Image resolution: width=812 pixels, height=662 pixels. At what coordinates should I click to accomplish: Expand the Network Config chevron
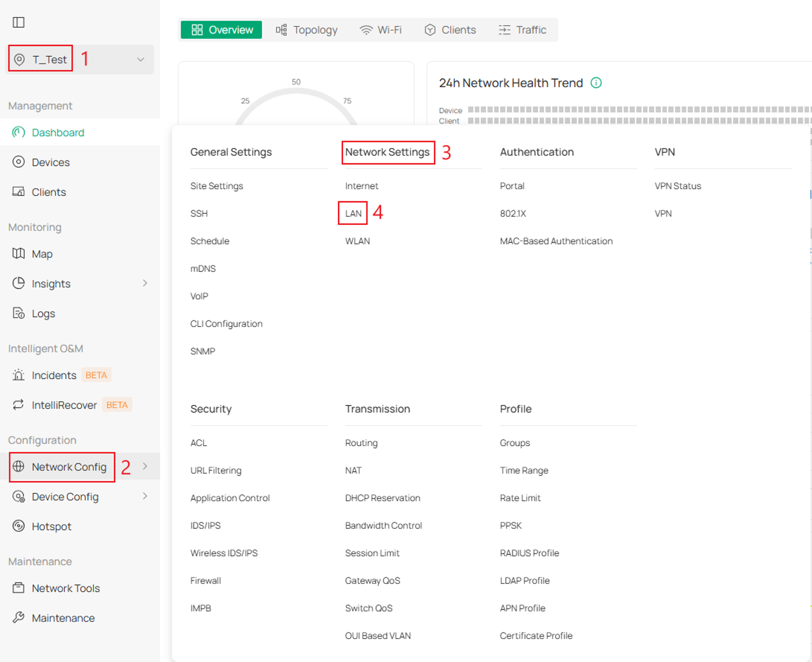point(145,467)
